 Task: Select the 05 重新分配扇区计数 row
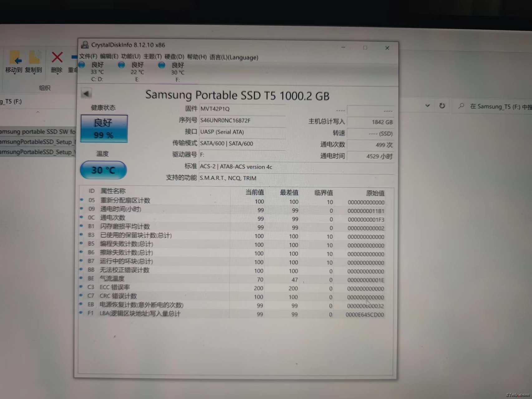pos(232,201)
